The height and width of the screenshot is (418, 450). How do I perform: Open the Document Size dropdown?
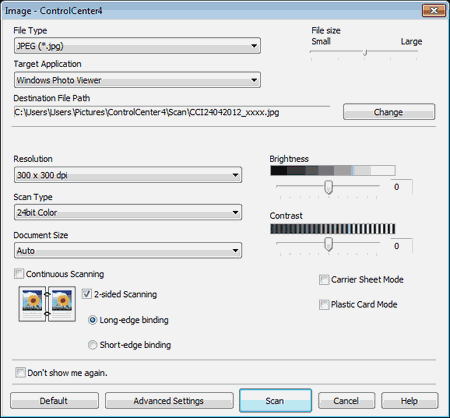tap(128, 251)
